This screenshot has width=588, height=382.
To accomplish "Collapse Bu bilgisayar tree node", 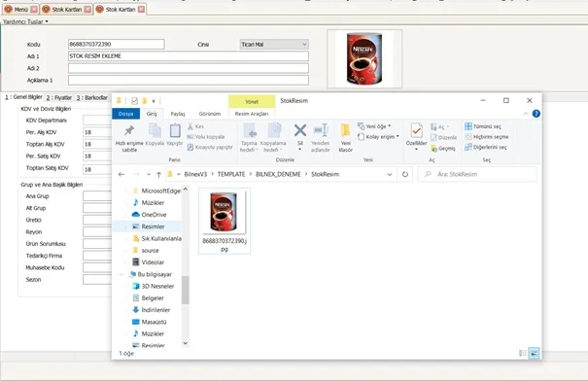I will click(x=121, y=274).
